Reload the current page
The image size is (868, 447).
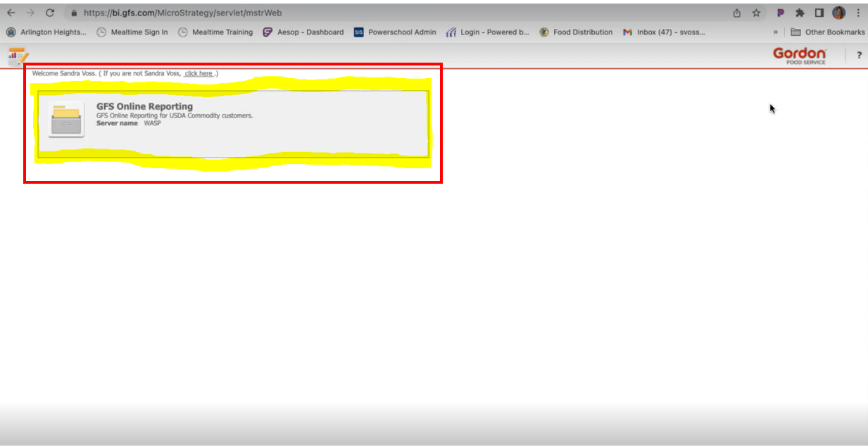point(50,13)
